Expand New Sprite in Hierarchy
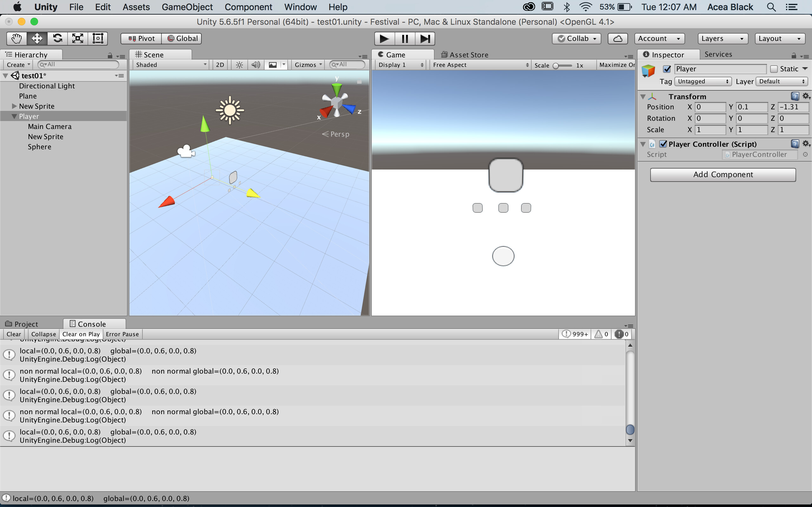This screenshot has width=812, height=507. [14, 106]
